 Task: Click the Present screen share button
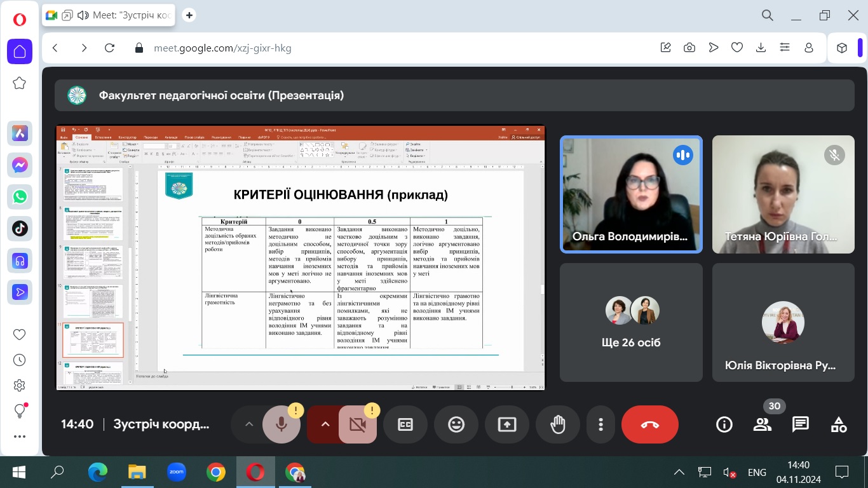point(507,424)
